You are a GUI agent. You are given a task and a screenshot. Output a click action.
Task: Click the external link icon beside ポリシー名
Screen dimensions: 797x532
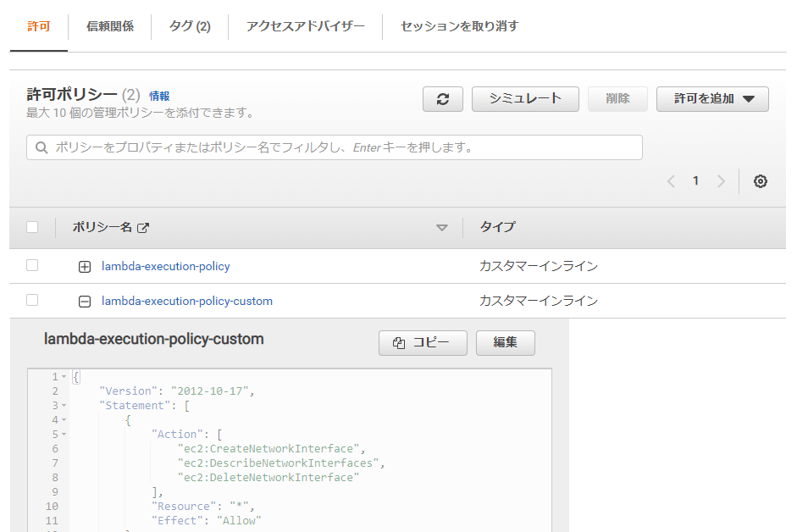point(143,228)
